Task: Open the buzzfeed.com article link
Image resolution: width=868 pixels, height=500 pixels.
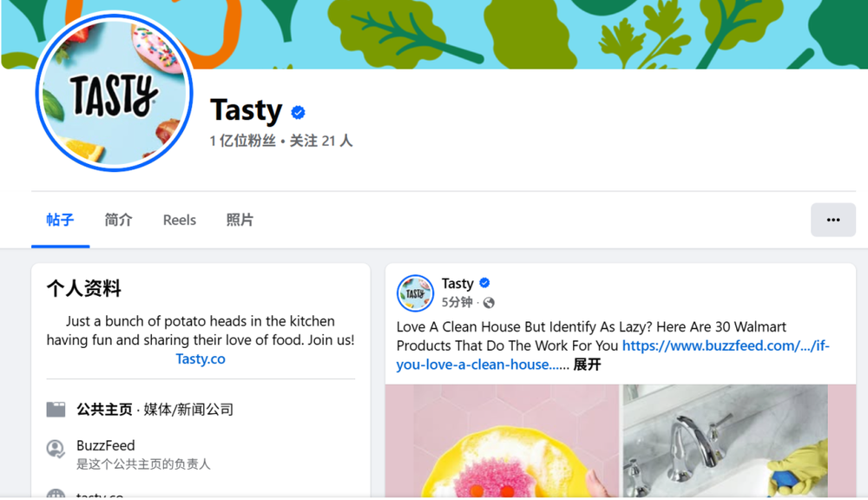Action: pos(613,355)
